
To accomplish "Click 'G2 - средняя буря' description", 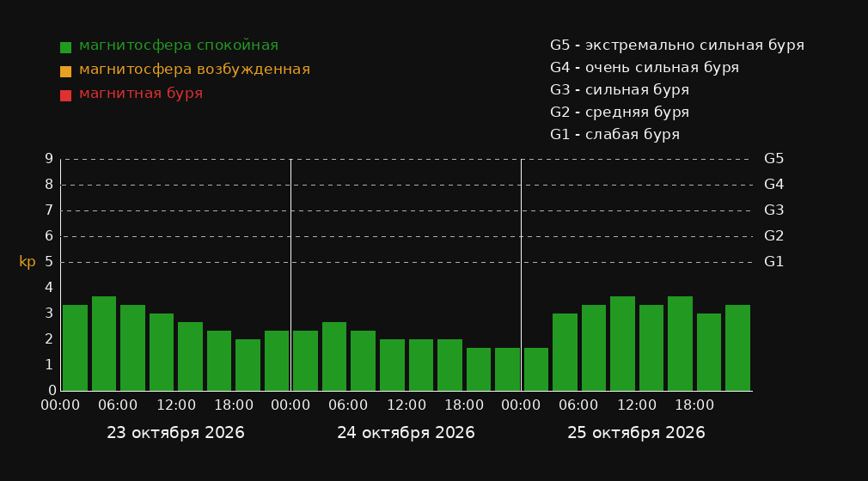I will click(x=620, y=113).
